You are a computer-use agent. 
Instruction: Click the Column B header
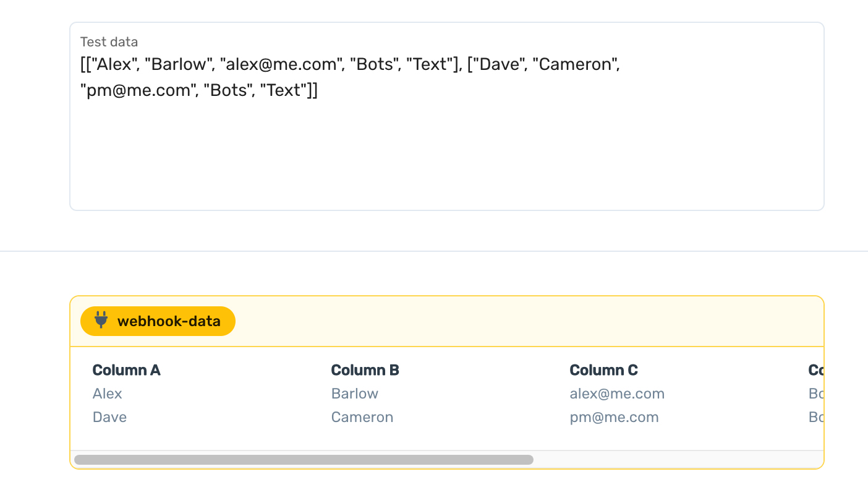(365, 369)
